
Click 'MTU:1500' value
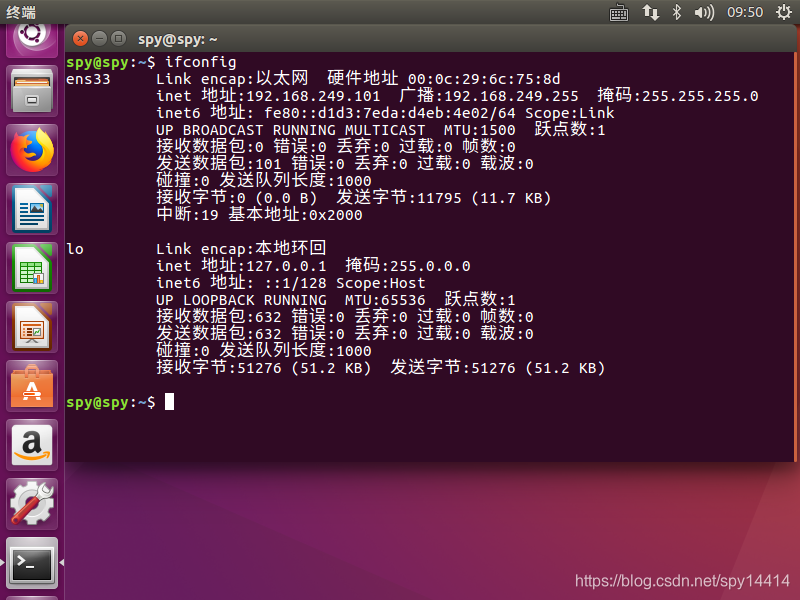[x=479, y=130]
